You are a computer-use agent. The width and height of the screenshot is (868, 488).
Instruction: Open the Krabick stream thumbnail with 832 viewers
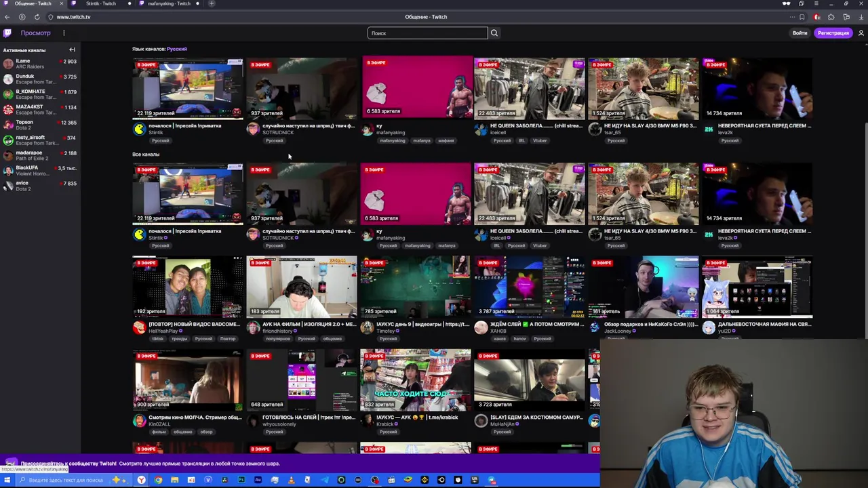(x=416, y=380)
